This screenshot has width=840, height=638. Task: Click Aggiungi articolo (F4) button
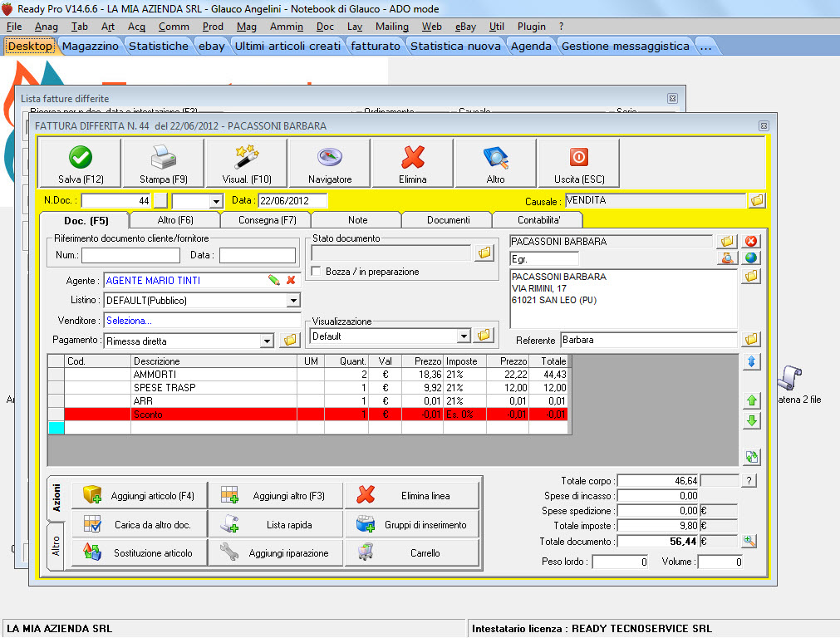click(x=140, y=496)
